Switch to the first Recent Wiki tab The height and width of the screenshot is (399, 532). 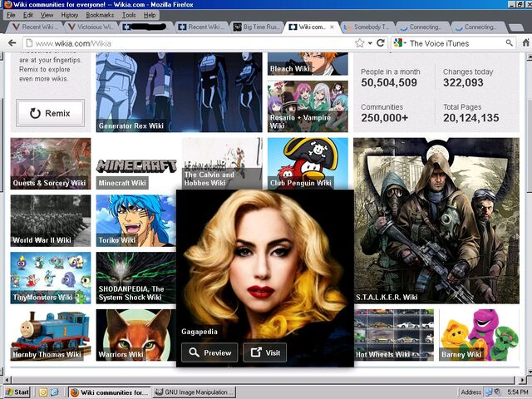(35, 27)
